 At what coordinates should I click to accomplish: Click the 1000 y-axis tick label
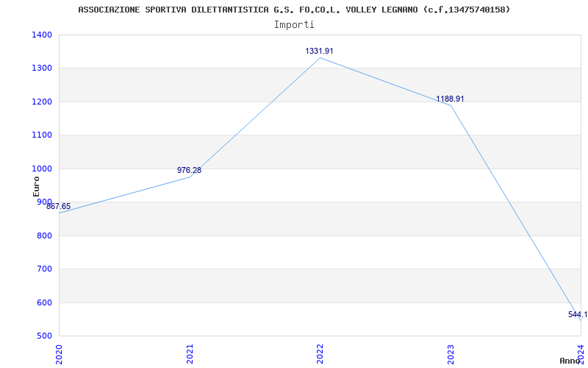[42, 169]
